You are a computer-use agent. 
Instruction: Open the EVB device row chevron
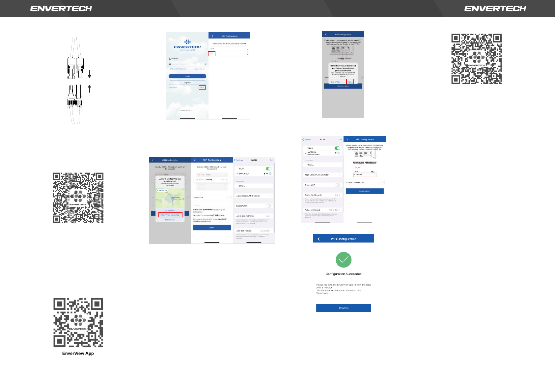click(x=248, y=49)
